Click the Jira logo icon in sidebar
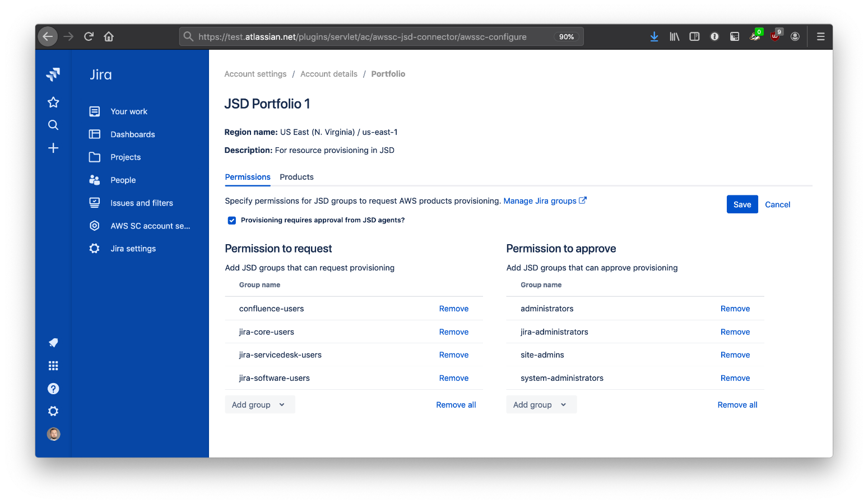Image resolution: width=868 pixels, height=504 pixels. click(x=53, y=74)
